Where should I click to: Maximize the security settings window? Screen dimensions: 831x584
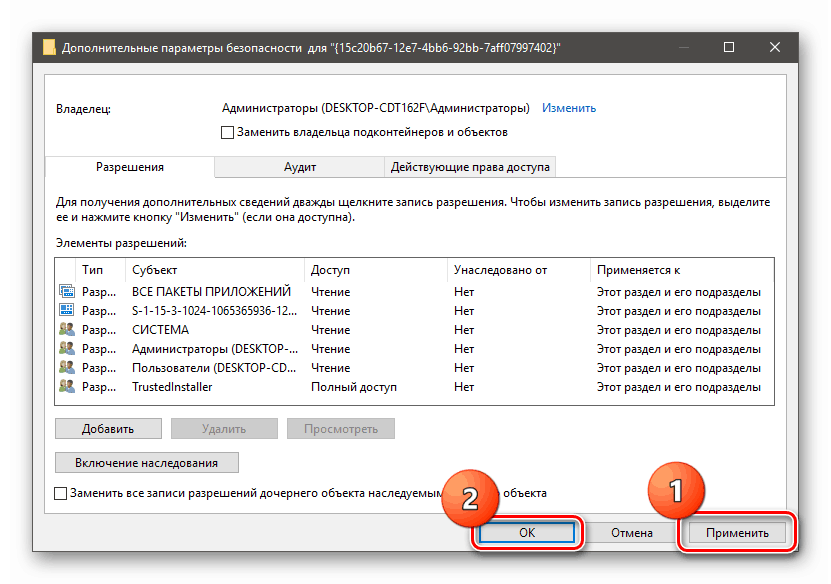[729, 47]
